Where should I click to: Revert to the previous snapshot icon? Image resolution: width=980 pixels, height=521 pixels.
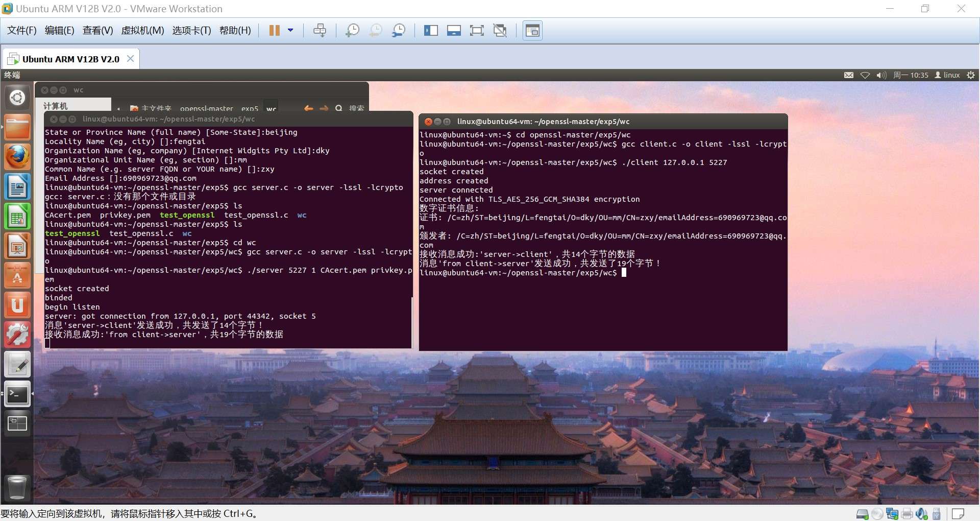pyautogui.click(x=375, y=31)
